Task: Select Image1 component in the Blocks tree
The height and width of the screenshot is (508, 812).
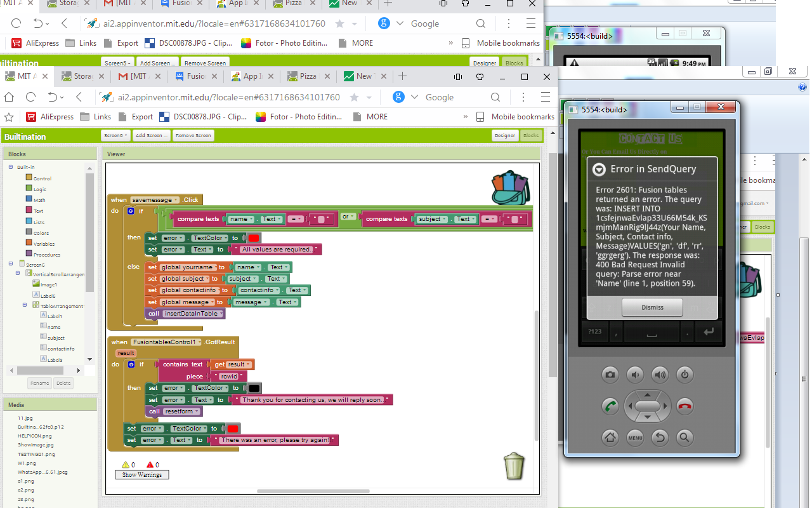Action: 46,284
